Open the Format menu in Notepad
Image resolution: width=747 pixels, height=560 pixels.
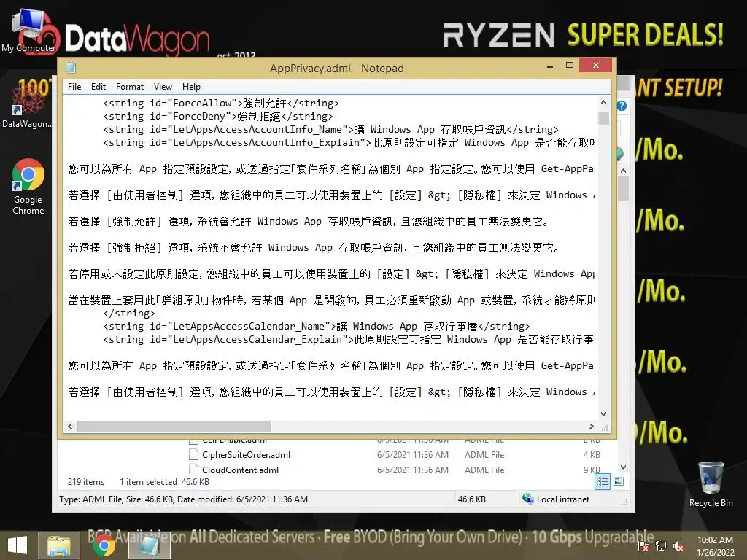pos(130,87)
